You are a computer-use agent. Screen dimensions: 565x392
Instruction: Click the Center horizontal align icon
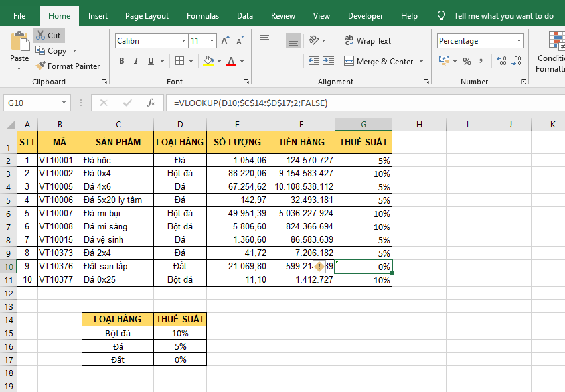click(279, 62)
